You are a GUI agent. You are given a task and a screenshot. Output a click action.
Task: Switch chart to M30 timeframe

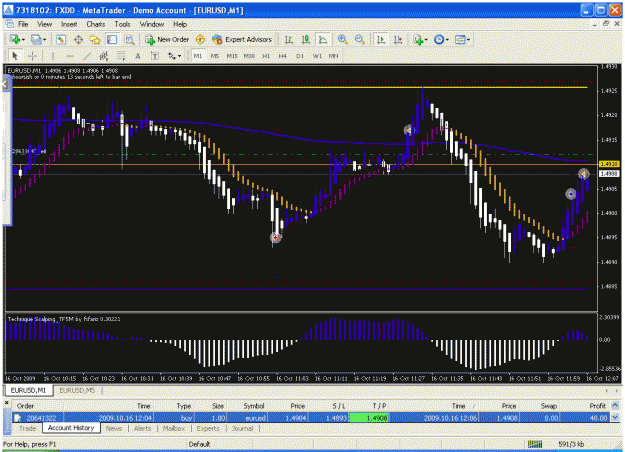point(249,56)
